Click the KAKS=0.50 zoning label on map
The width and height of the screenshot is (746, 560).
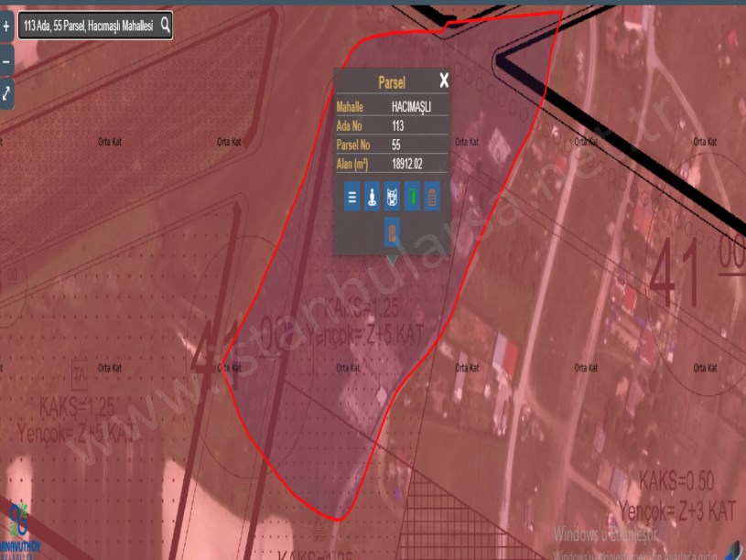pyautogui.click(x=676, y=480)
